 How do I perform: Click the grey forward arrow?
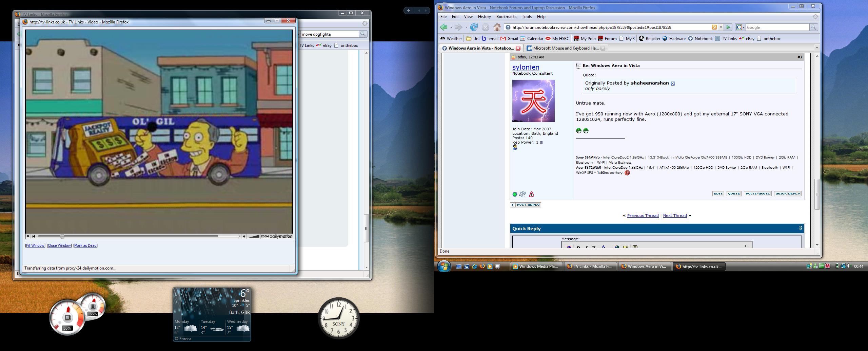click(458, 27)
